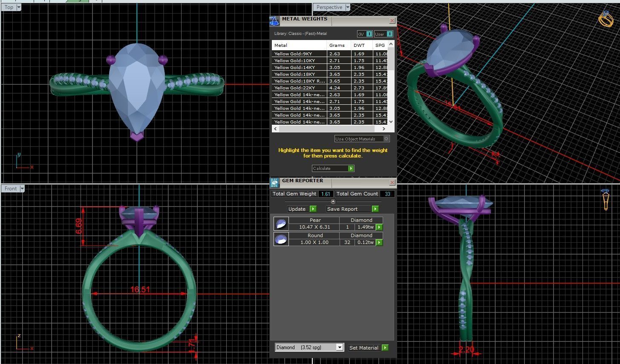Select the Yellow Gold:18KY R... row
The image size is (620, 364).
[330, 81]
